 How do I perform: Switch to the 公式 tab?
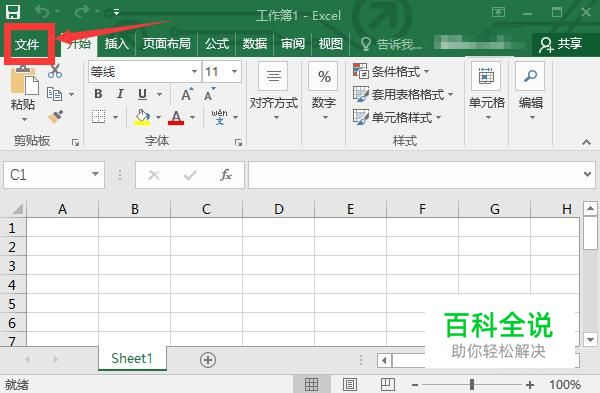(x=217, y=44)
